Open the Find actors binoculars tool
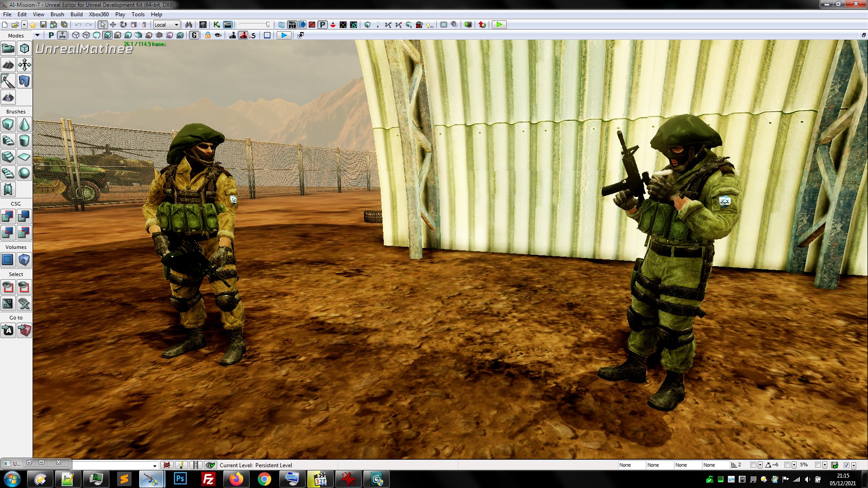This screenshot has height=488, width=868. point(189,25)
